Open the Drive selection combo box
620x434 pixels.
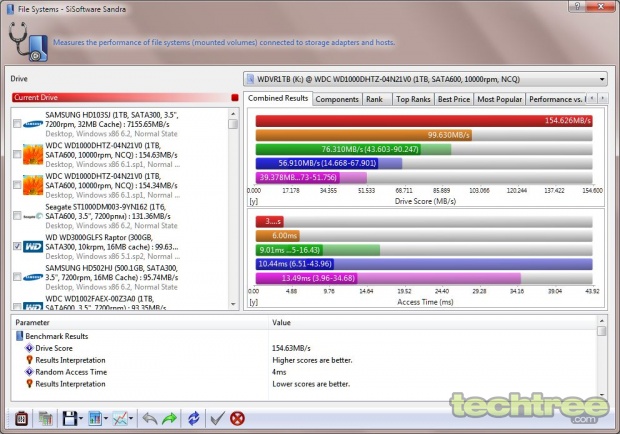(425, 79)
